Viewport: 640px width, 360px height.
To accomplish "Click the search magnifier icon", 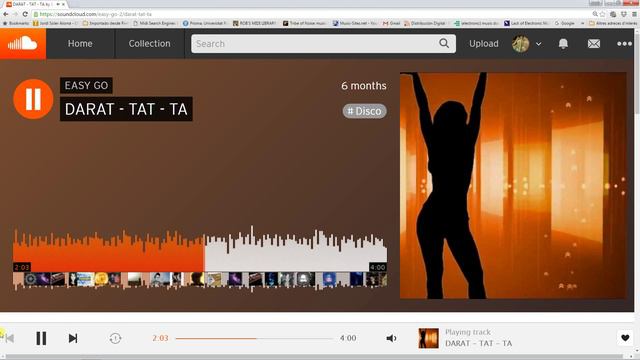I will pos(444,43).
